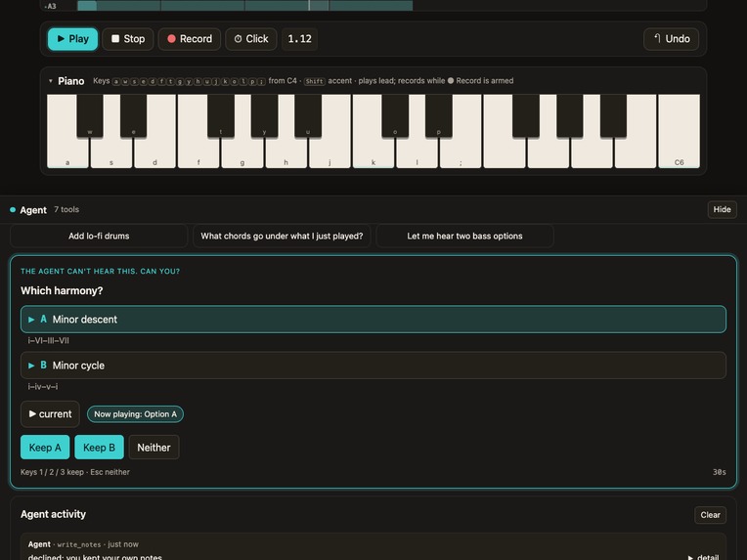Ask 'What chords go under what I just played?'
The height and width of the screenshot is (560, 747).
coord(282,237)
